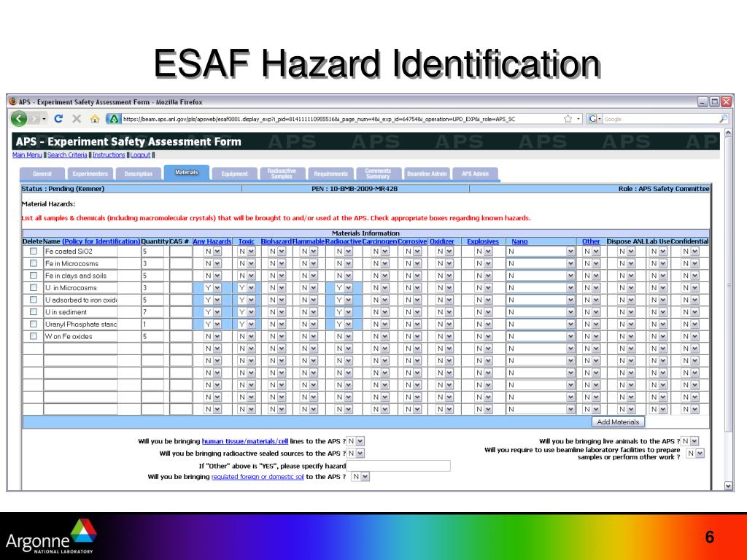
Task: Go back with the Firefox back arrow
Action: click(x=18, y=119)
